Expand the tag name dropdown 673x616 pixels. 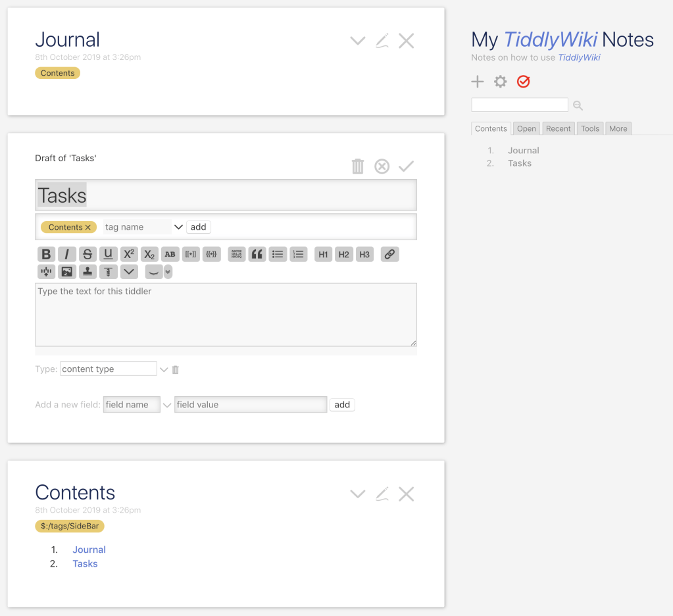pyautogui.click(x=178, y=227)
